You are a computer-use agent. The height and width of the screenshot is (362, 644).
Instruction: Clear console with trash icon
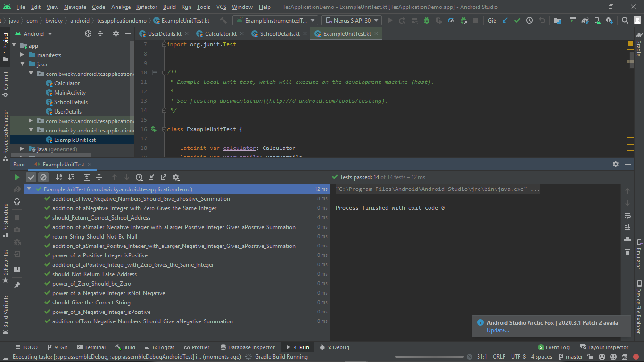point(627,252)
